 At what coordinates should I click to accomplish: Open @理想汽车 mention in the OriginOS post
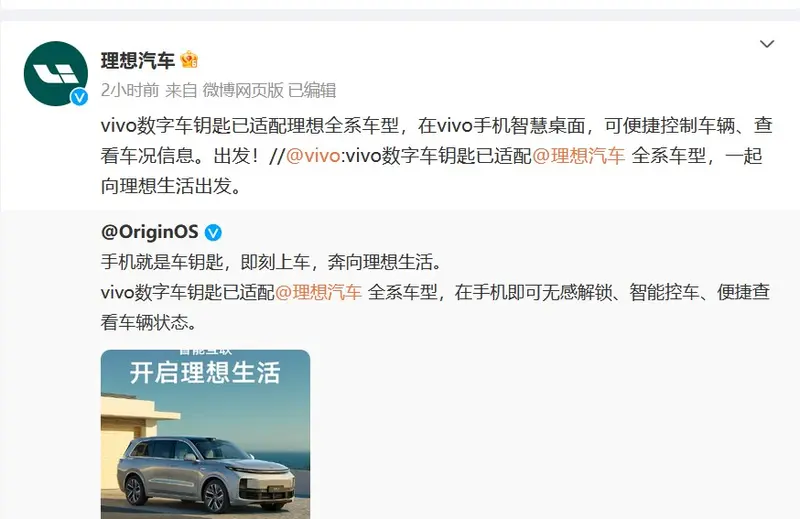click(318, 292)
